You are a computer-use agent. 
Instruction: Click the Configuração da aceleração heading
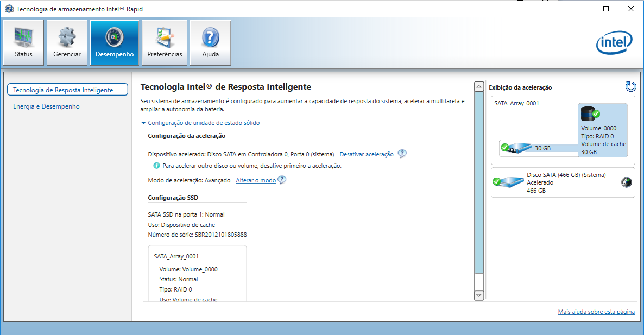tap(186, 136)
